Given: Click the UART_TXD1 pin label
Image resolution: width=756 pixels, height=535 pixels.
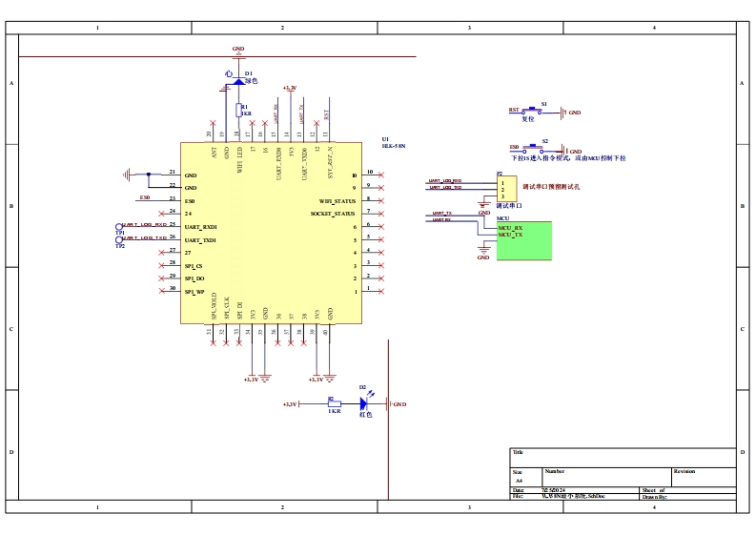Looking at the screenshot, I should (200, 239).
